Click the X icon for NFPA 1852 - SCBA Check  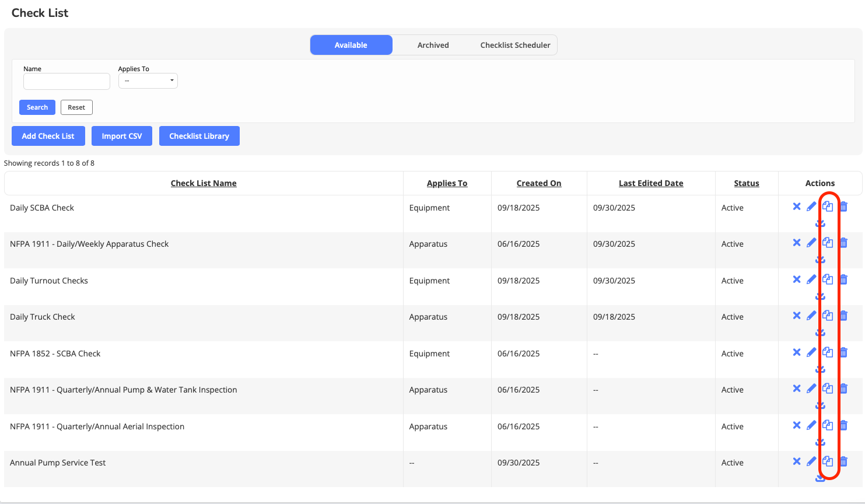pos(797,352)
